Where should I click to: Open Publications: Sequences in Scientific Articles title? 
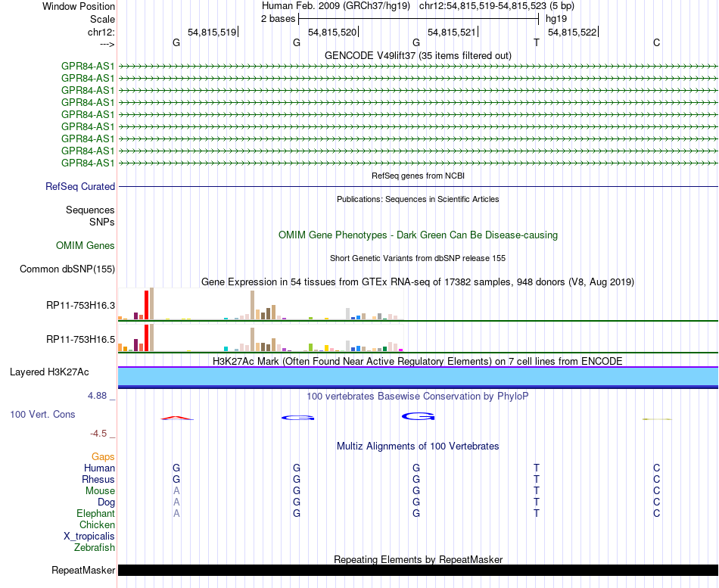click(x=418, y=199)
